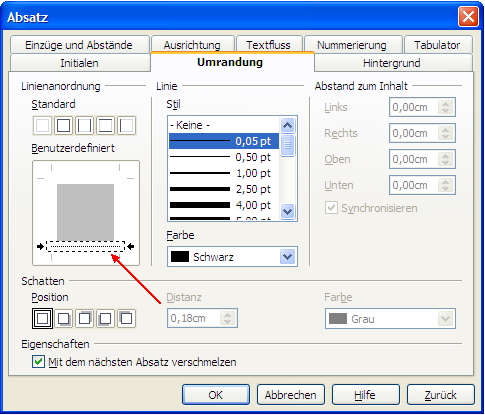Click the Abbrechen button

pos(291,395)
